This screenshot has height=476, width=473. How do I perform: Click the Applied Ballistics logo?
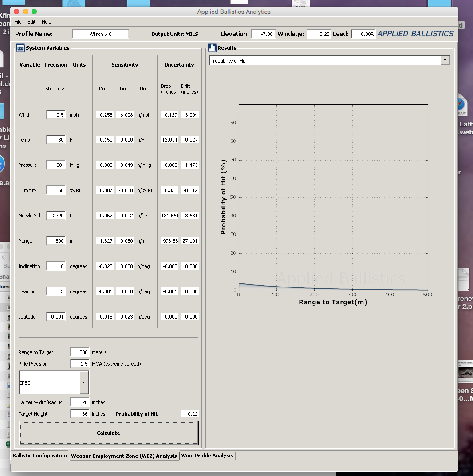point(415,34)
